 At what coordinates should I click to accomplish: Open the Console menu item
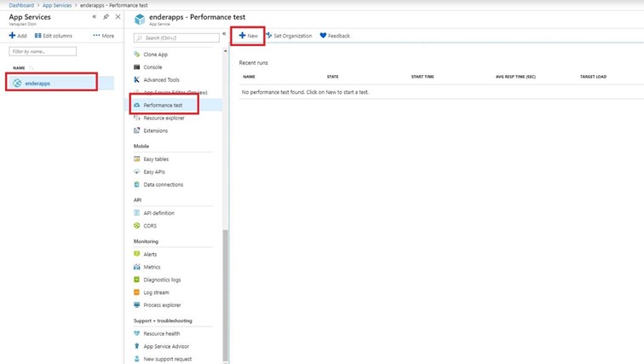click(x=152, y=67)
